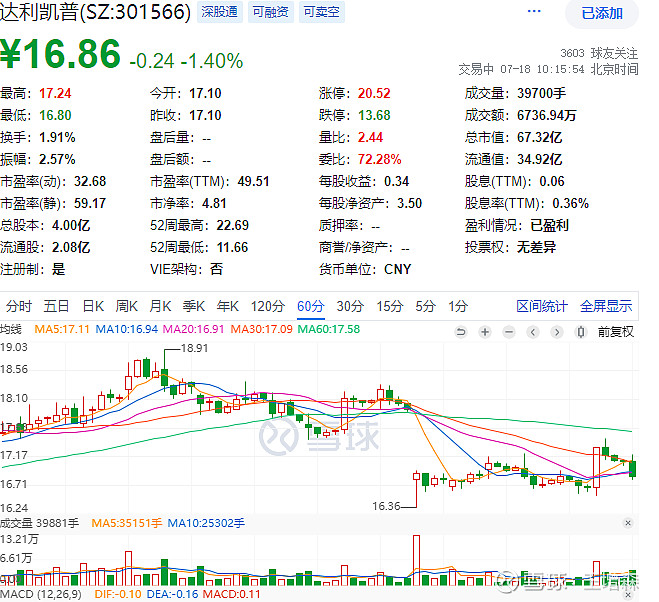Screen dimensions: 659x602
Task: Click the 最高 value 17.24
Action: 55,93
